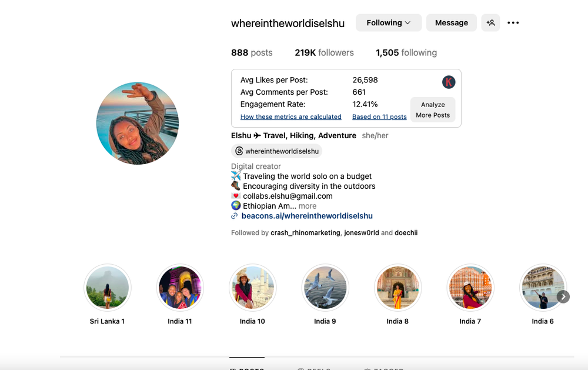Click the chain link icon beside beacons.ai
Screen dimensions: 588x370
tap(235, 216)
